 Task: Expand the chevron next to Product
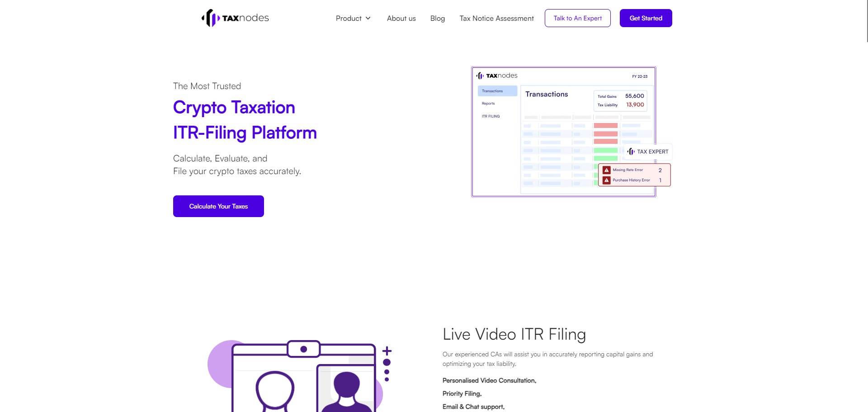point(368,18)
